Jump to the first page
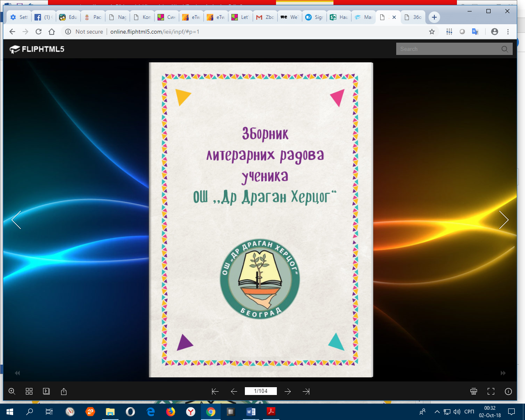This screenshot has width=525, height=420. (x=215, y=391)
